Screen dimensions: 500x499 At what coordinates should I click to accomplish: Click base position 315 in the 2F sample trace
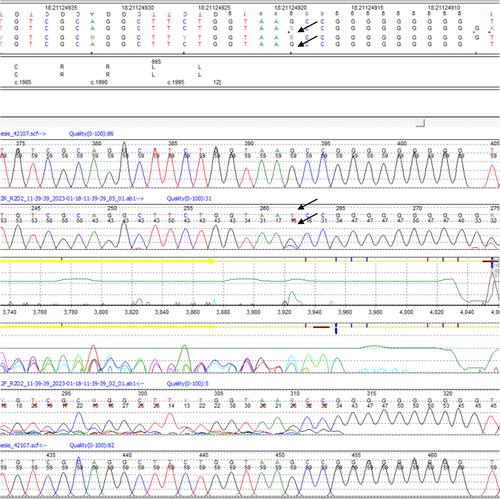pos(372,393)
